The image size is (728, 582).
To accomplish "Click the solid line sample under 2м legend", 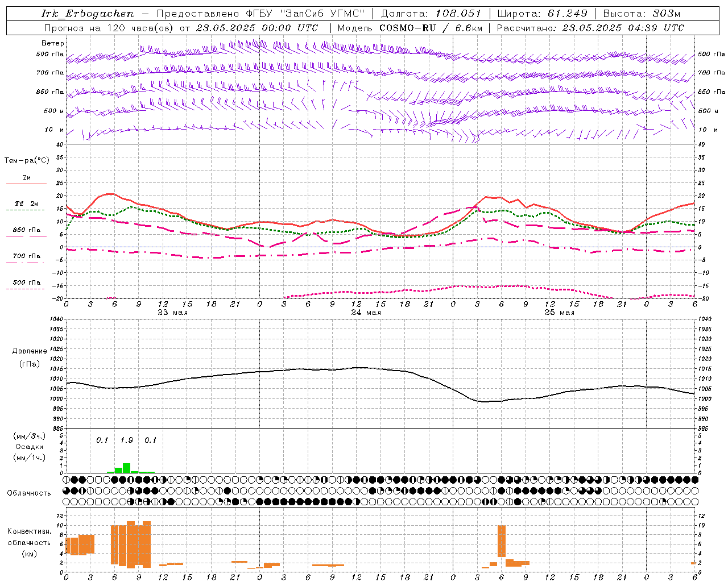I will pos(26,184).
